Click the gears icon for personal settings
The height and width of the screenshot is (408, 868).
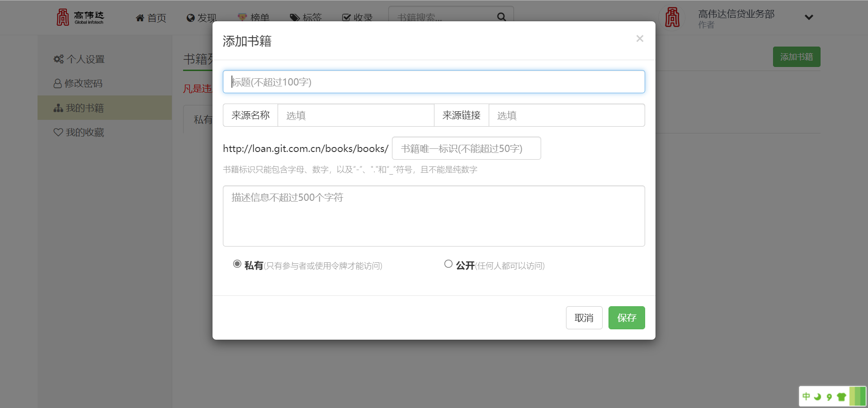click(58, 59)
